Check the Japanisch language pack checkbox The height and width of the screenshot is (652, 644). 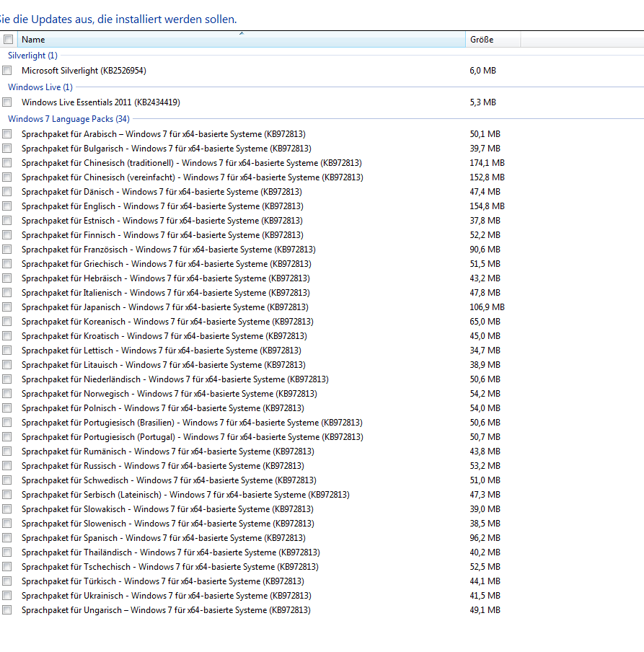pos(6,307)
